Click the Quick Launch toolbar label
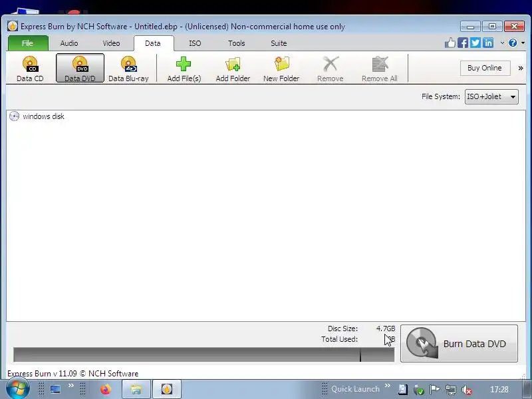Viewport: 532px width, 399px height. (355, 389)
